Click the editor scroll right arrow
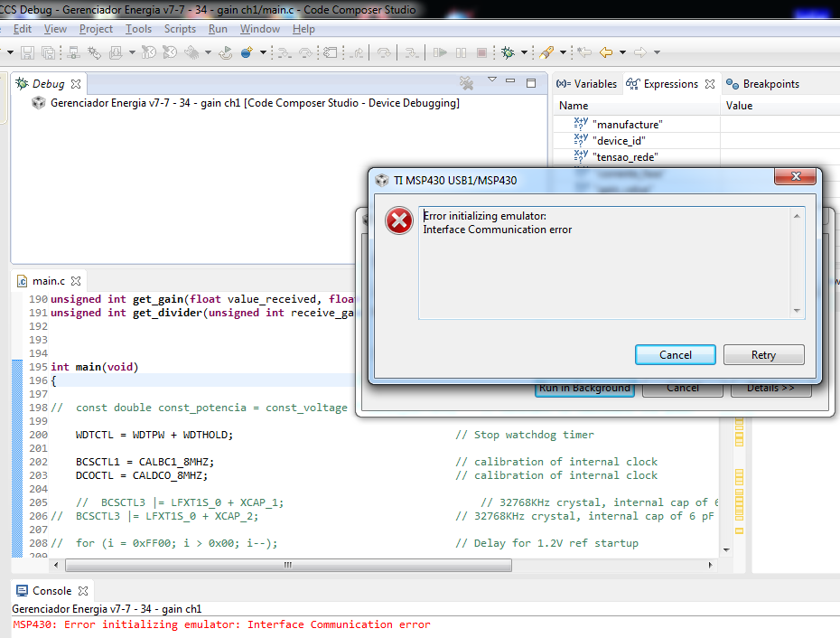Viewport: 840px width, 638px height. (710, 565)
